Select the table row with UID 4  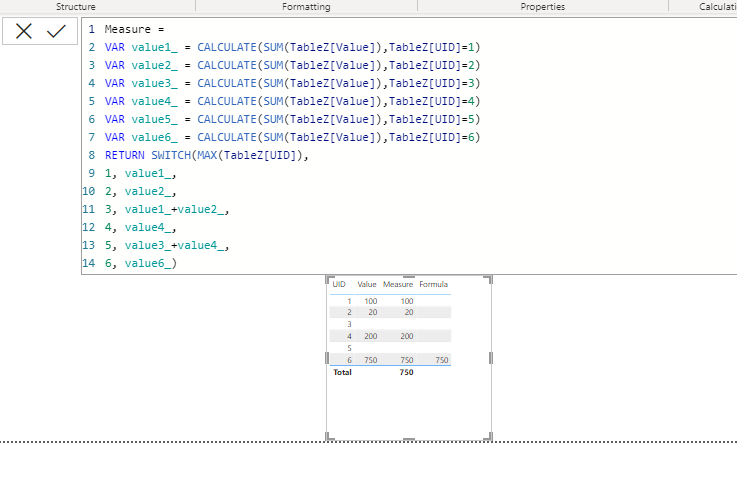[390, 336]
